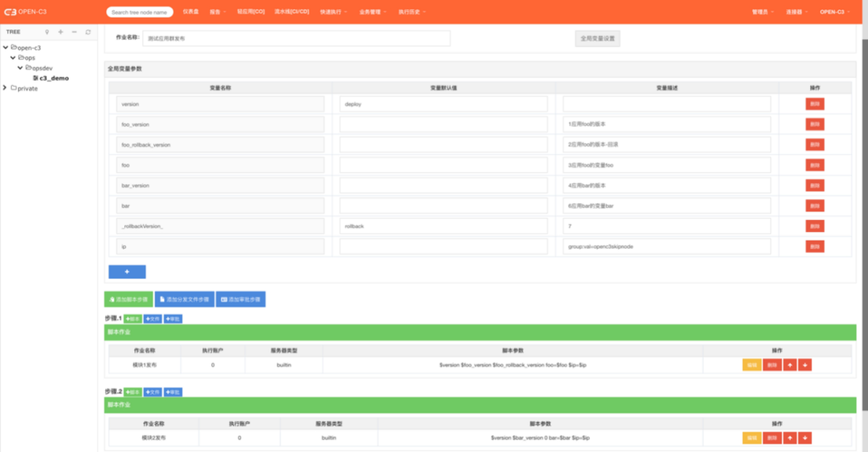The image size is (868, 452).
Task: Expand the private tree node
Action: point(5,88)
